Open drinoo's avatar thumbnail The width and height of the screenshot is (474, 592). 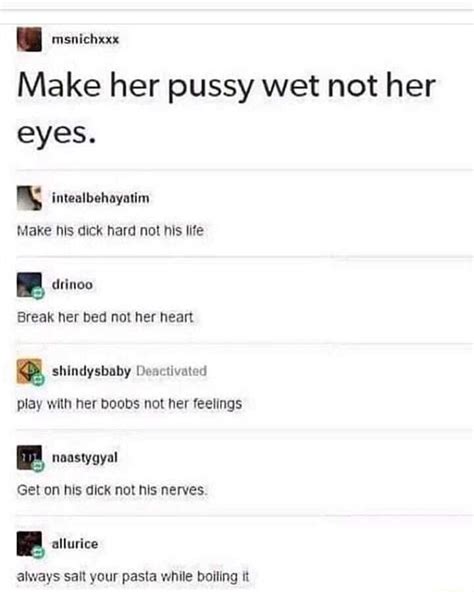point(29,284)
